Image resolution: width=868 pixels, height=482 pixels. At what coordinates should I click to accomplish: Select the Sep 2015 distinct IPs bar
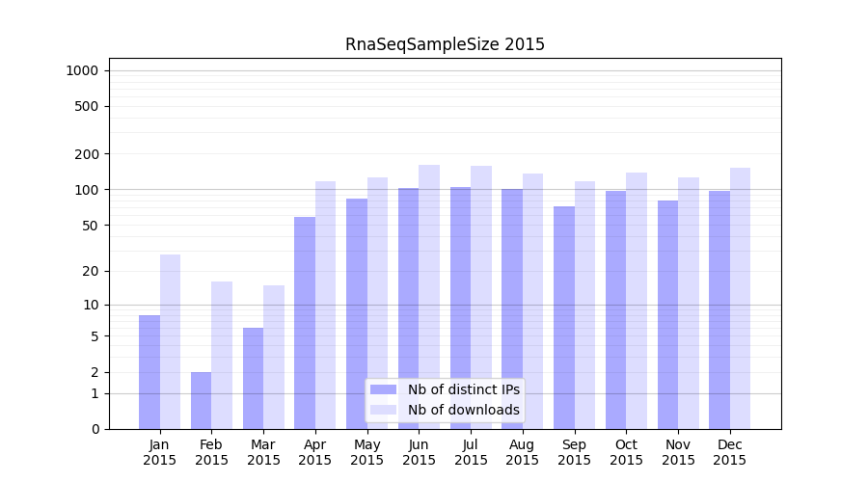564,318
